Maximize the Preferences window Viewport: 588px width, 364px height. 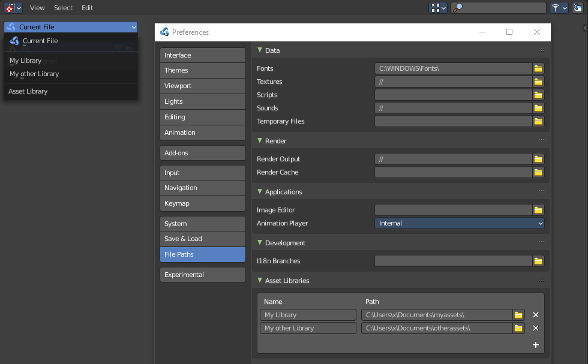(x=509, y=32)
